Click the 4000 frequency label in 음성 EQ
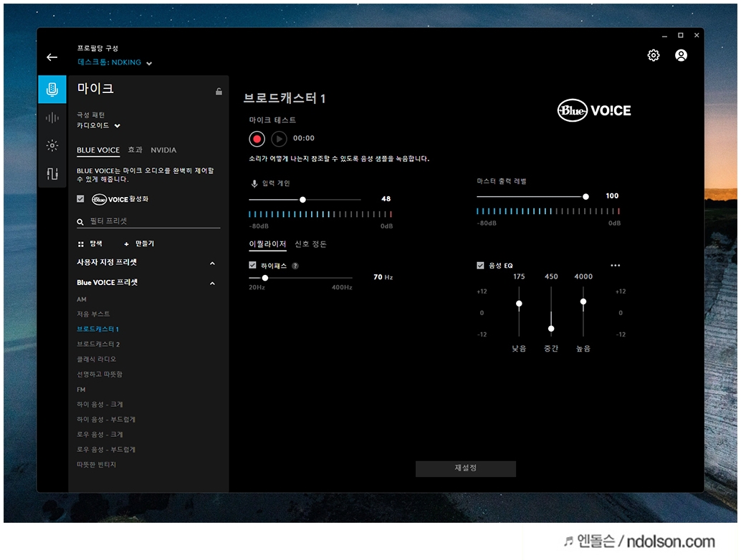741x560 pixels. [x=583, y=276]
